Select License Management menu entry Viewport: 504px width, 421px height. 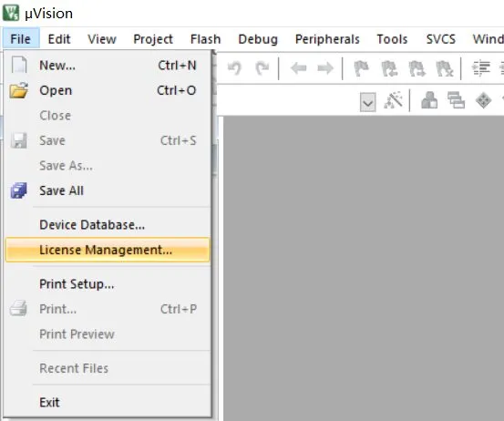pyautogui.click(x=108, y=250)
